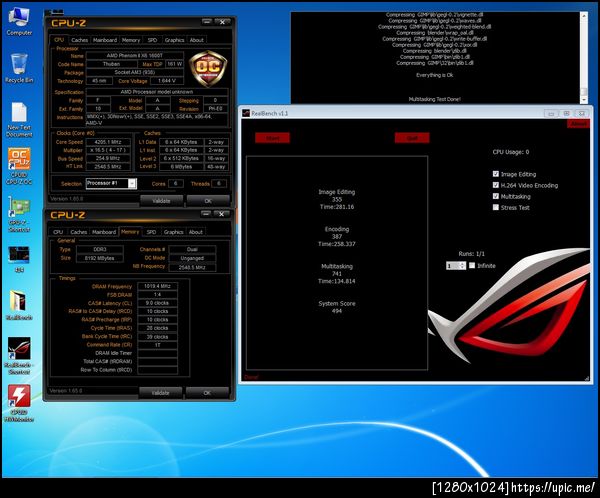Click the red Quit button in RealBench

click(412, 138)
